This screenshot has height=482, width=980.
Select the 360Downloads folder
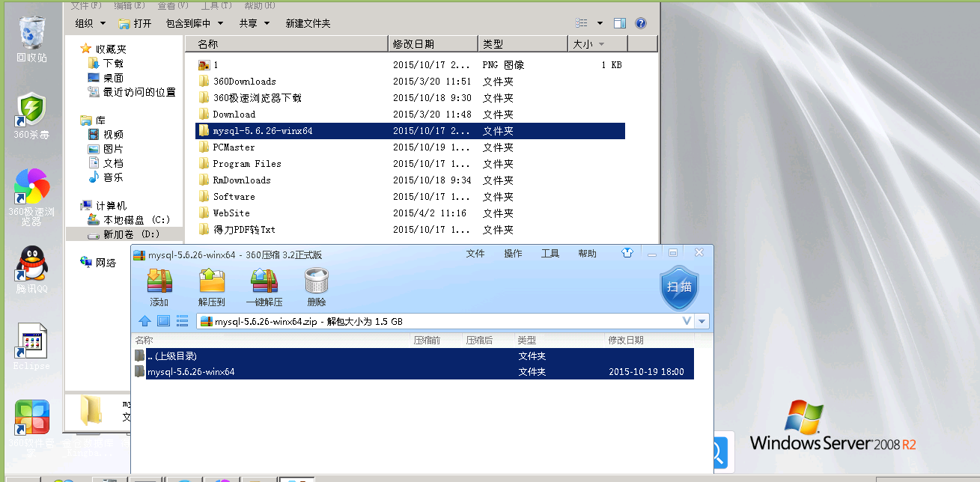[410, 82]
